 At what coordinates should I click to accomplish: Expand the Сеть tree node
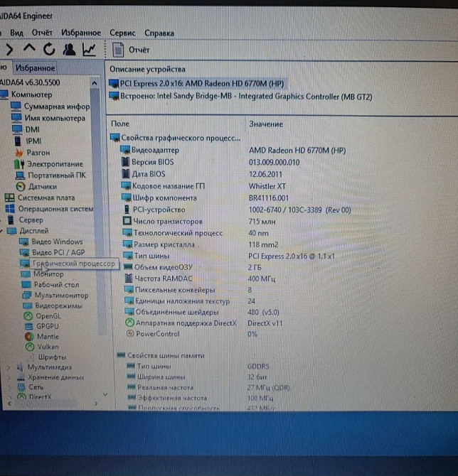[10, 388]
